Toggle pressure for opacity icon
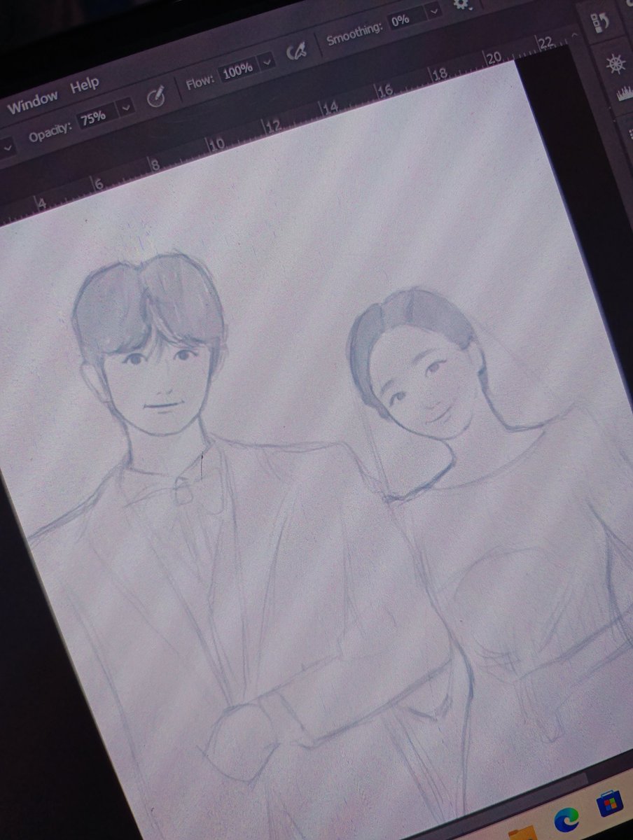This screenshot has height=840, width=633. 155,96
